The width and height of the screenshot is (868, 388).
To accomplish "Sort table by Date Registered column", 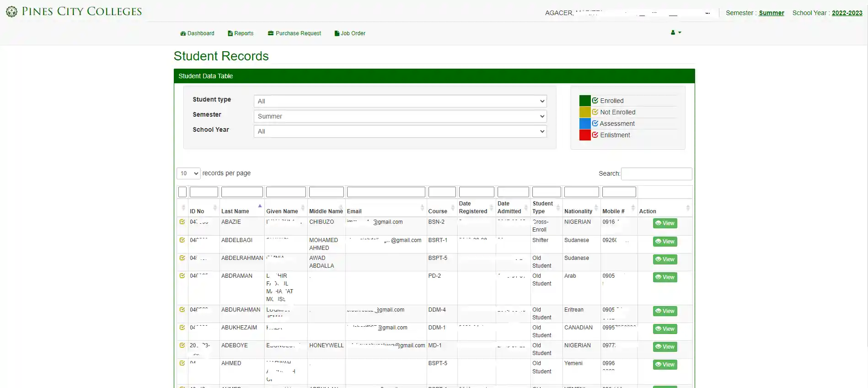I will (x=477, y=208).
